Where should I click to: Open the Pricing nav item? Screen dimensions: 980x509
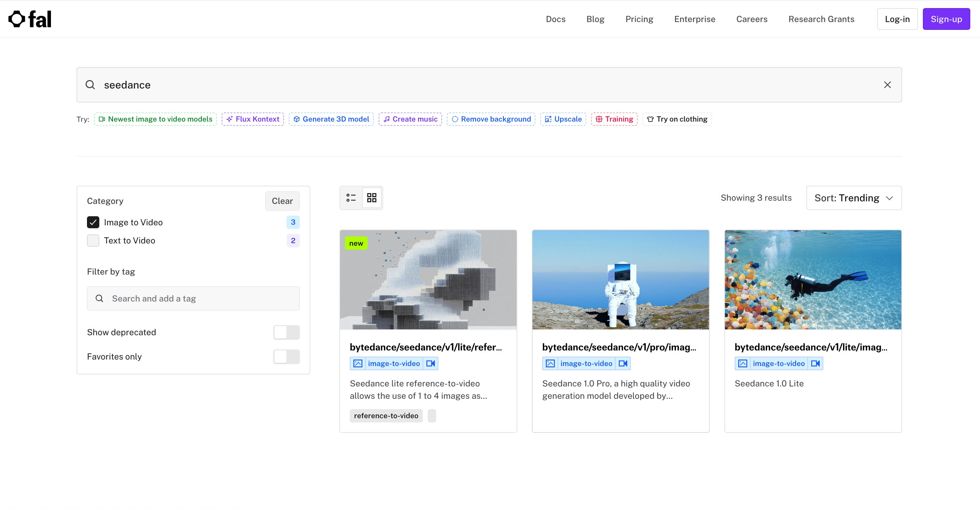click(639, 19)
